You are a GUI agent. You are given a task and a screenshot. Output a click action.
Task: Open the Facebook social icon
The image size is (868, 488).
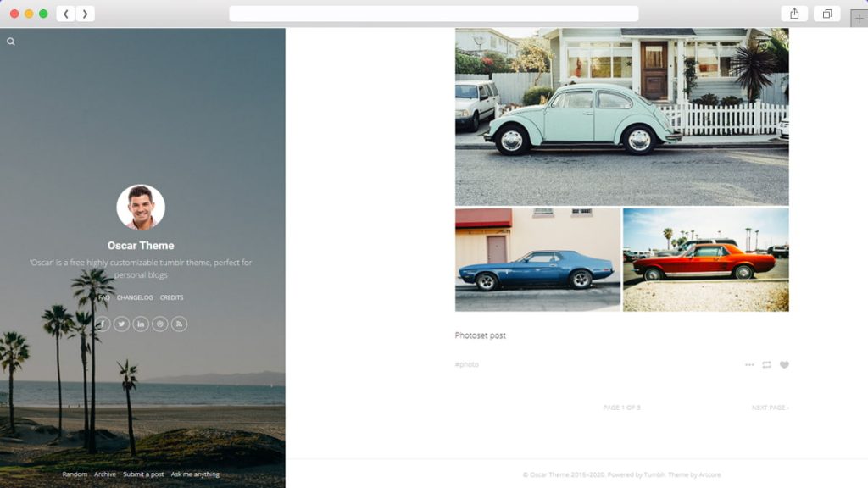[103, 324]
